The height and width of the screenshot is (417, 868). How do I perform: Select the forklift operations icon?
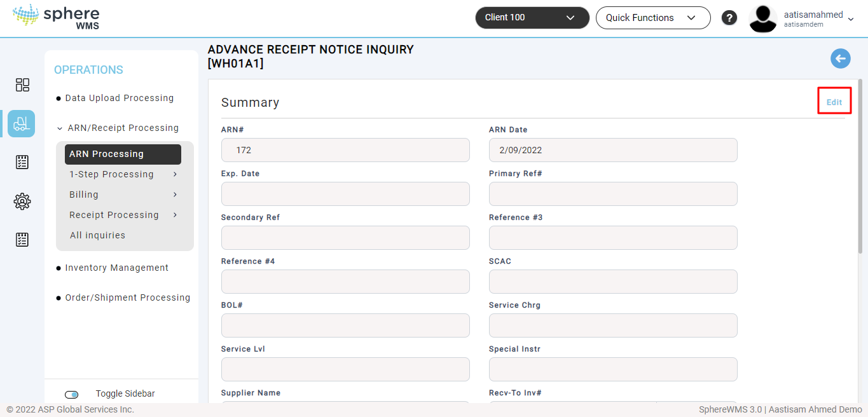pyautogui.click(x=22, y=124)
